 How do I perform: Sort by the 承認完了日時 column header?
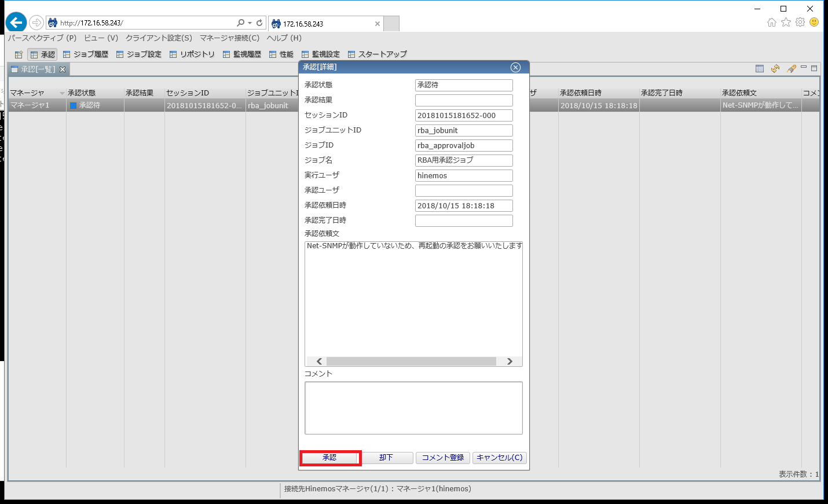[x=680, y=93]
